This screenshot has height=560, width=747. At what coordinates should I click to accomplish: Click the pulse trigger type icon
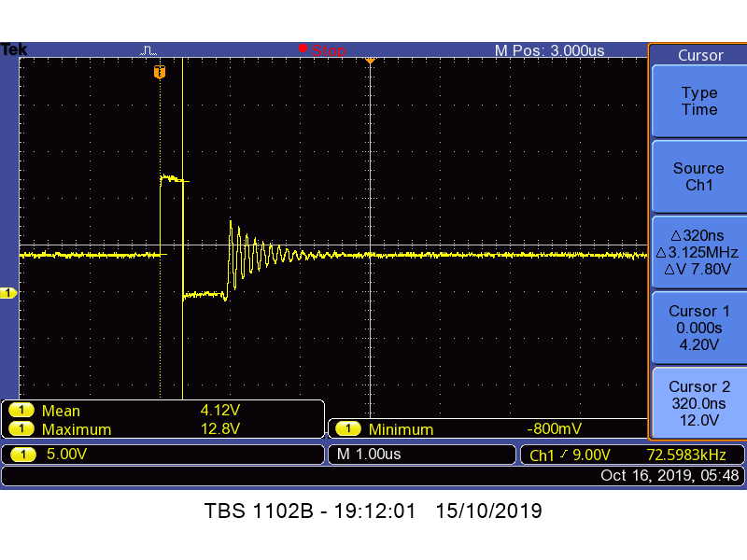pos(148,50)
